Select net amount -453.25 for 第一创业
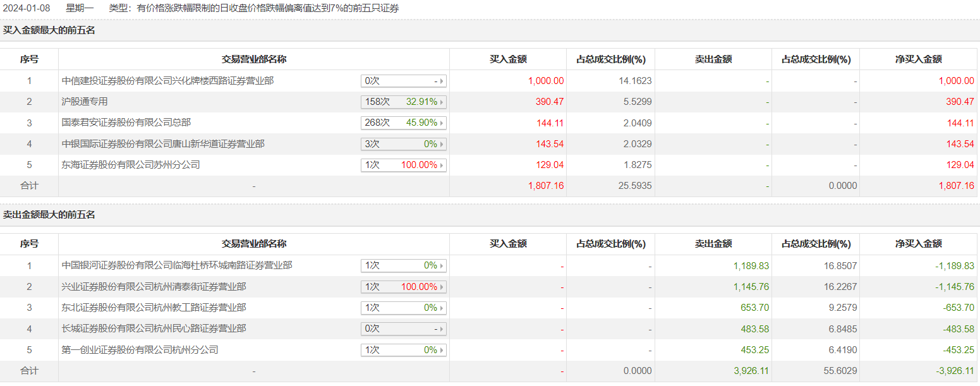The width and height of the screenshot is (980, 386). (959, 349)
